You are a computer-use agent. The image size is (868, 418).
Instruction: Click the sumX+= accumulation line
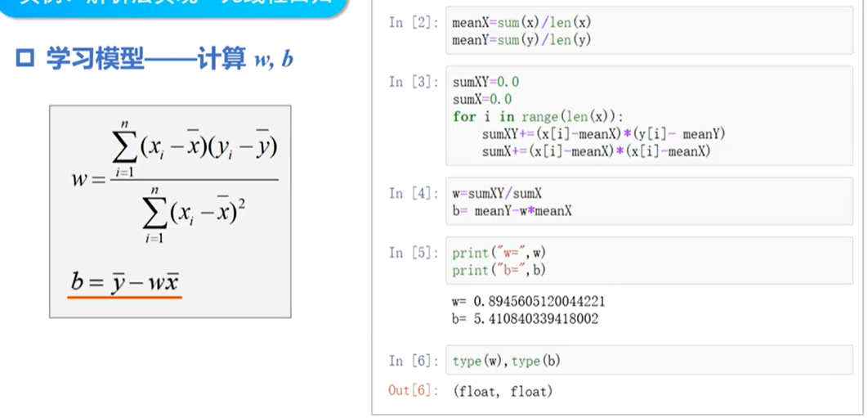point(596,151)
